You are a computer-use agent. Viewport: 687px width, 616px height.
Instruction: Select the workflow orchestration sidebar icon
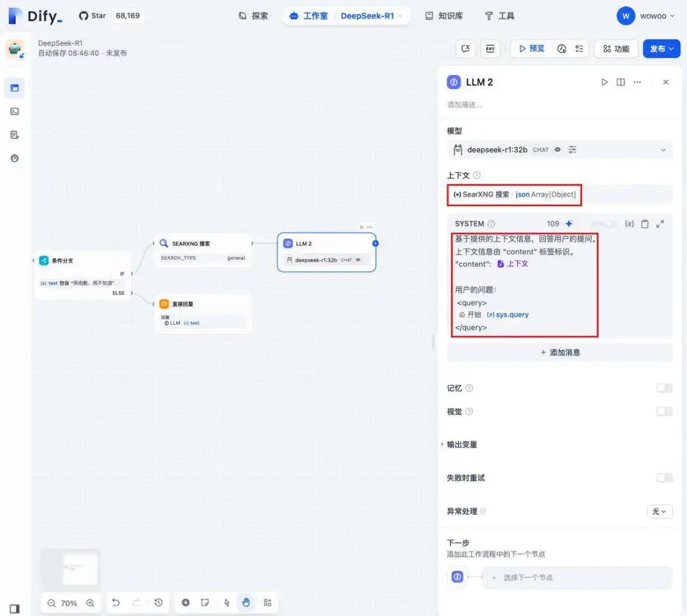[15, 88]
